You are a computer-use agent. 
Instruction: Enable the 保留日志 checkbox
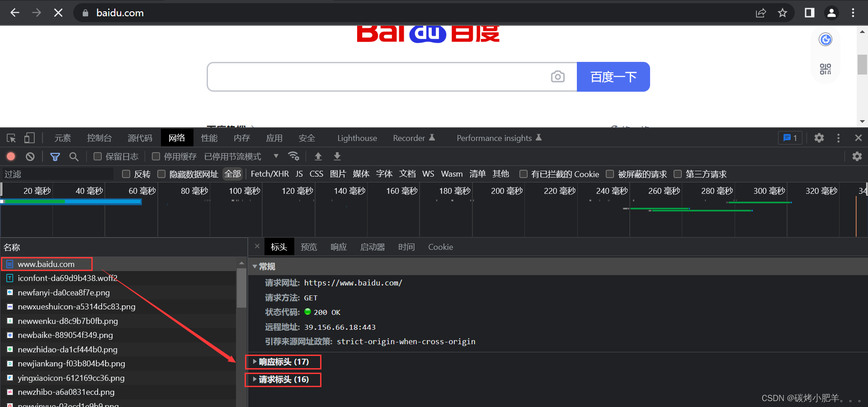tap(98, 156)
